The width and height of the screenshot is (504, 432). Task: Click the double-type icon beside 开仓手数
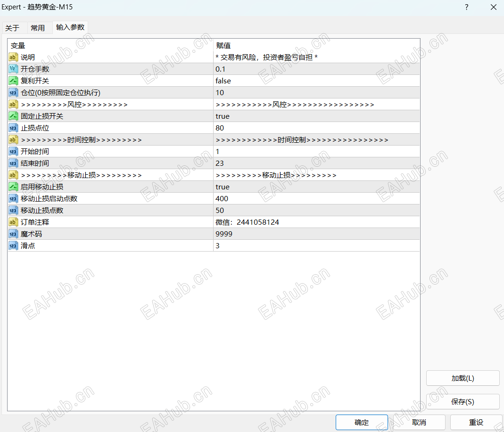[13, 69]
